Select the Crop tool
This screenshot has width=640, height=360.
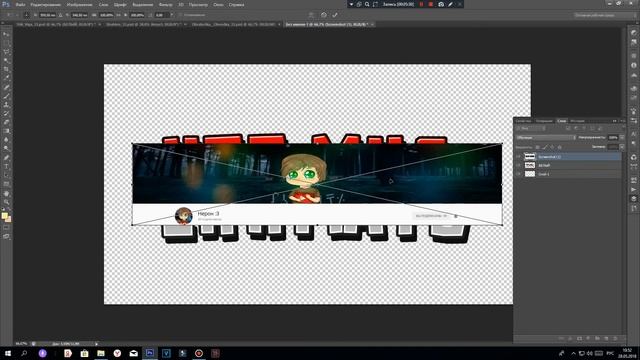(x=6, y=69)
